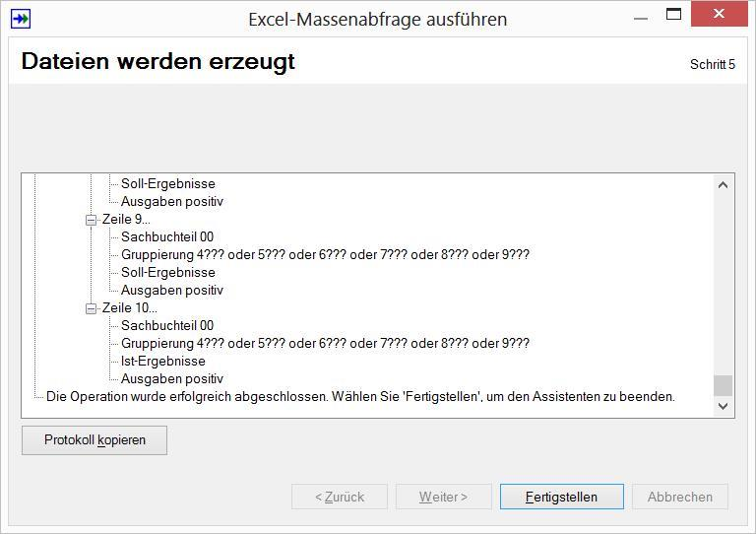The height and width of the screenshot is (534, 756).
Task: Click the Fertigstellen button
Action: click(562, 497)
